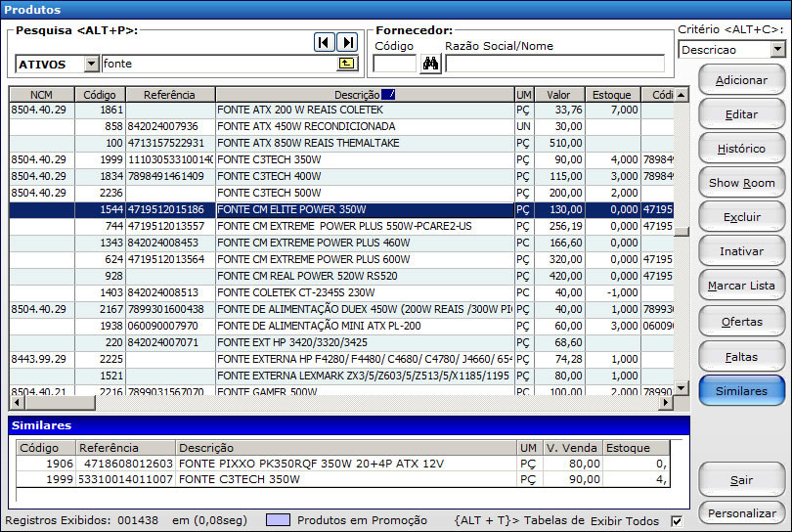Open Ofertas
Image resolution: width=792 pixels, height=532 pixels.
click(x=741, y=322)
